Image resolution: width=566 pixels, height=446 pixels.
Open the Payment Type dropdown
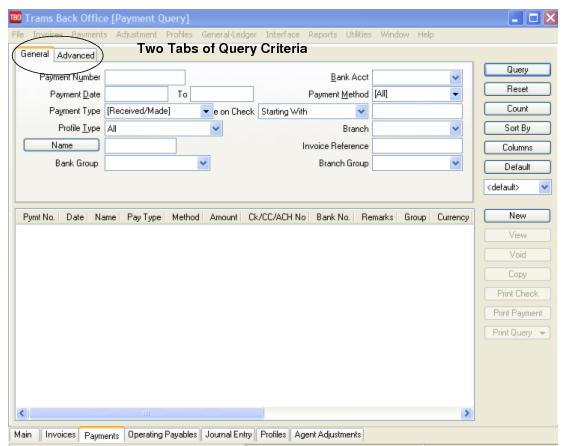(x=206, y=112)
